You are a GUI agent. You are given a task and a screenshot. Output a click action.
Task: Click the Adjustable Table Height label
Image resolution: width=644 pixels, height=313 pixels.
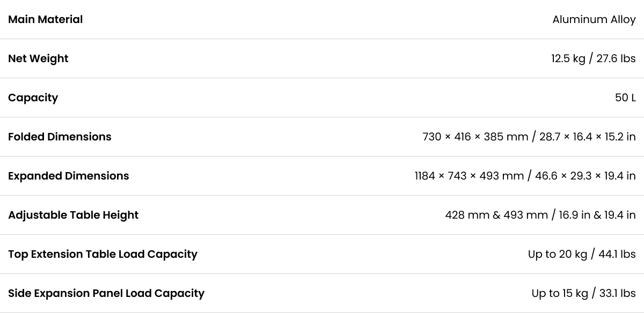click(74, 215)
